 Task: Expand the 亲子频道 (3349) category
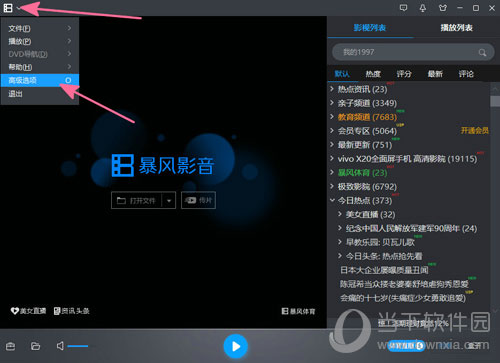[x=332, y=103]
